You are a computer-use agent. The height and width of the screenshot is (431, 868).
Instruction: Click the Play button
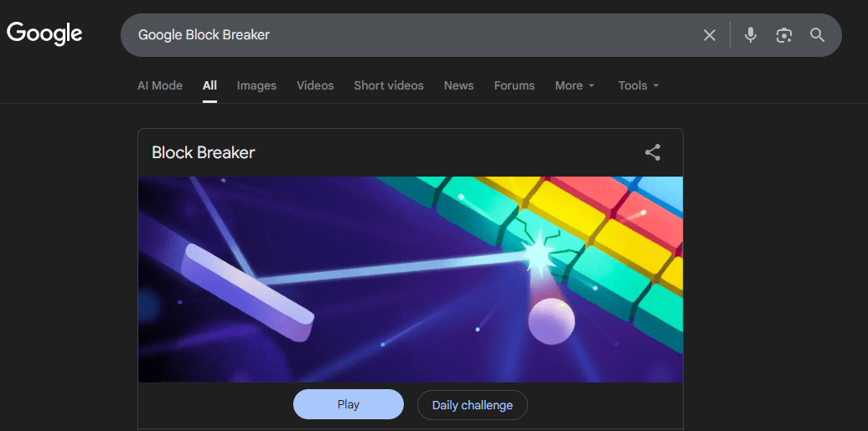pyautogui.click(x=349, y=404)
